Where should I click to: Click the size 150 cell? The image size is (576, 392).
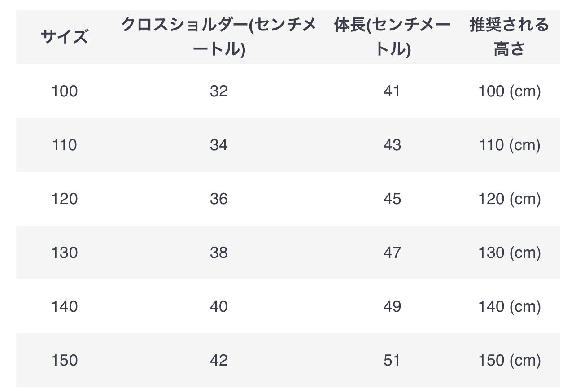64,360
